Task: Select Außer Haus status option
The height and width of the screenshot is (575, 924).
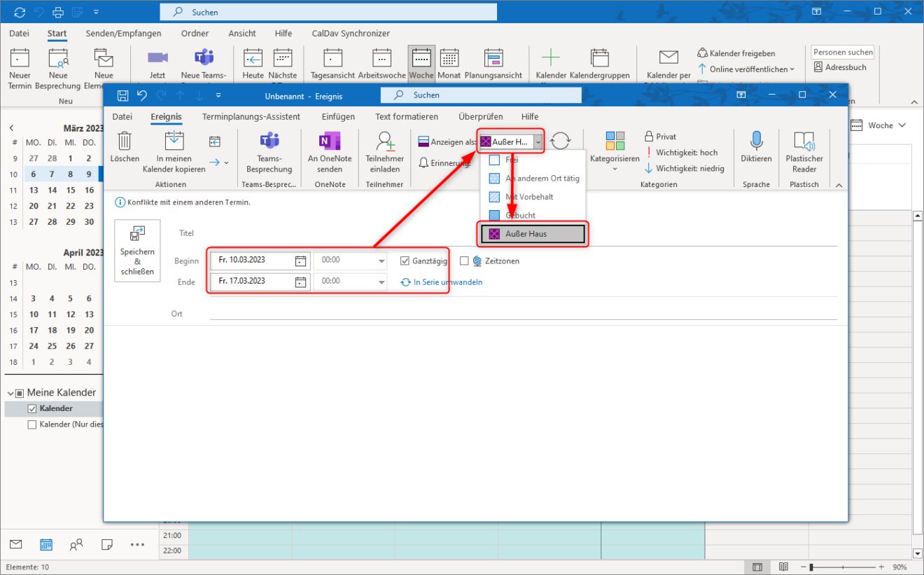Action: [532, 234]
